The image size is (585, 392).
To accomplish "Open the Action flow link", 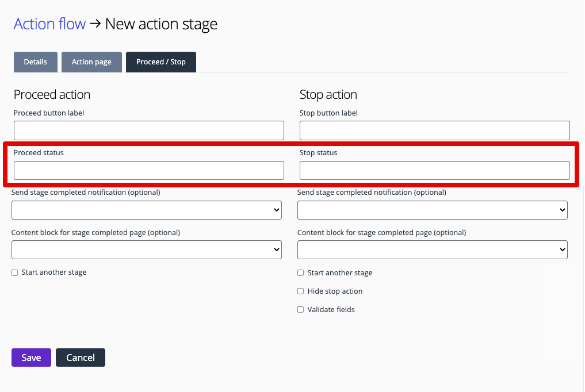I will [x=49, y=24].
